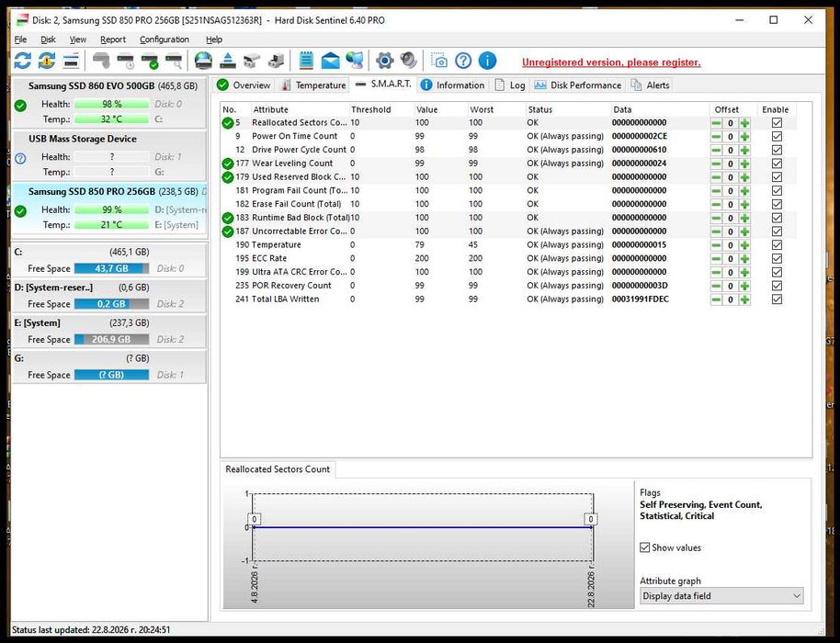This screenshot has height=643, width=840.
Task: Open the Configuration menu
Action: 165,39
